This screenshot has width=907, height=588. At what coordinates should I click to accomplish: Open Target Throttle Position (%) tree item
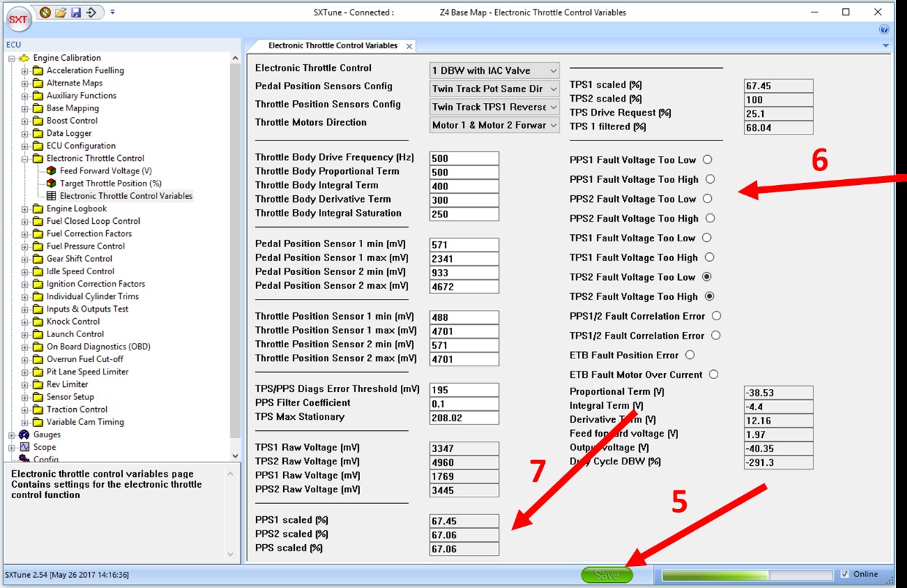click(110, 184)
